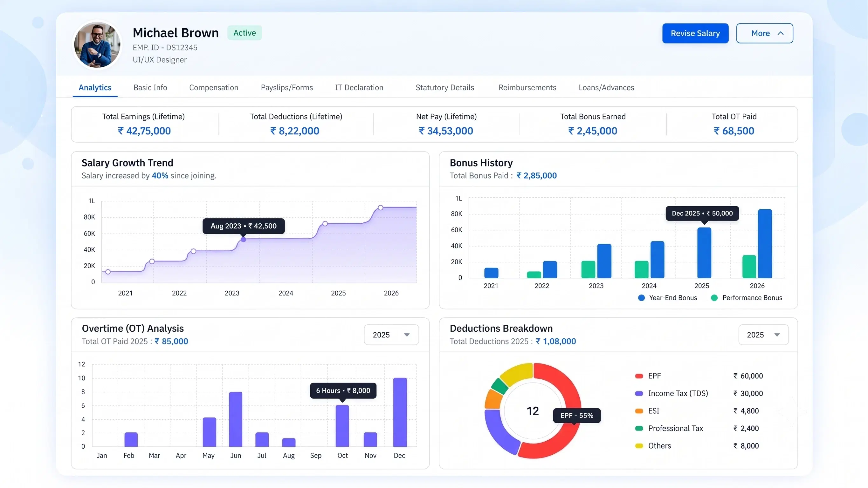Select the Aug 2023 salary data point

coord(243,240)
